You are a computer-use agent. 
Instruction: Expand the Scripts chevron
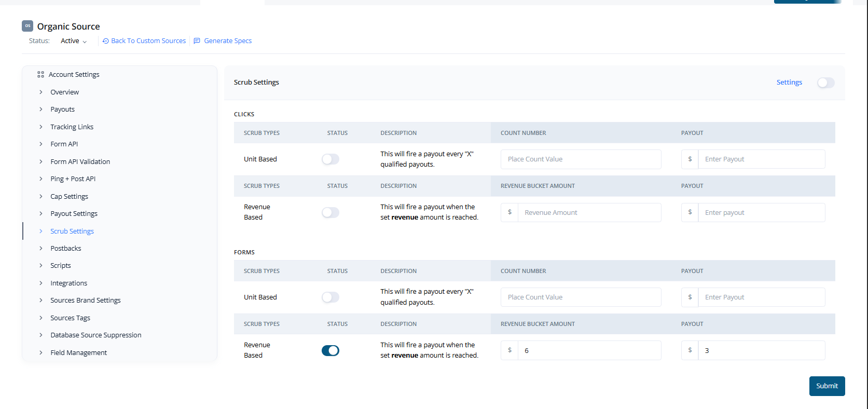pos(41,265)
